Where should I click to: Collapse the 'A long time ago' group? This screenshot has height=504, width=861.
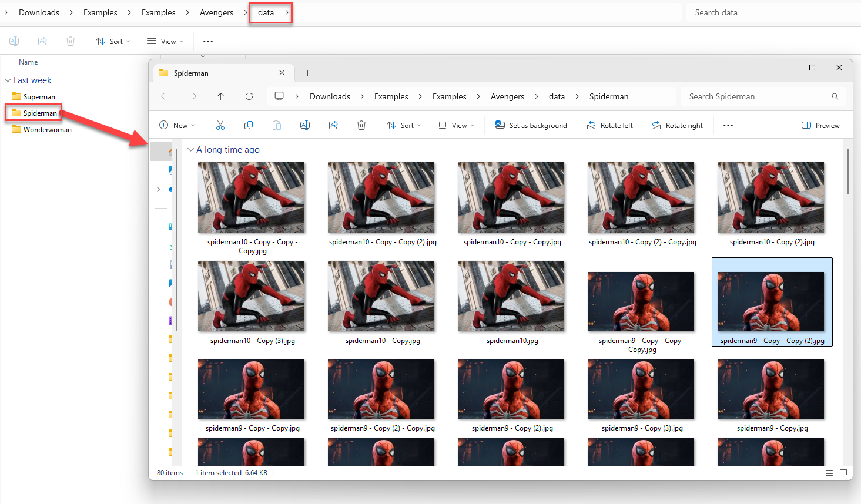[x=190, y=150]
